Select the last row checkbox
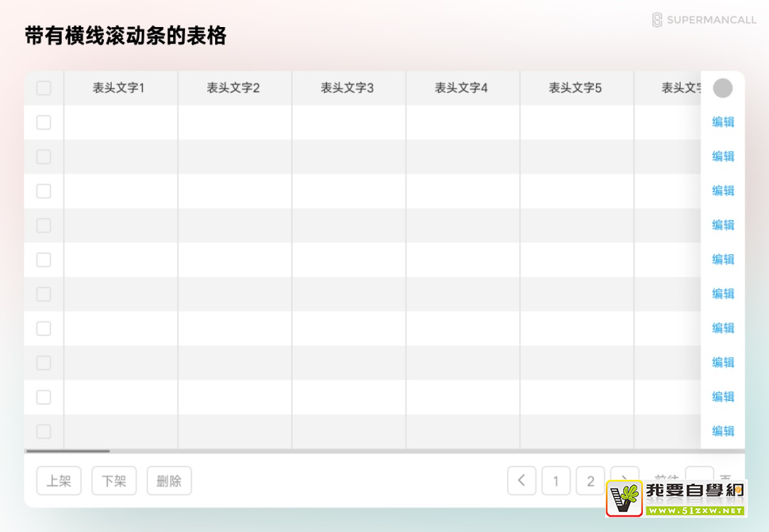 (43, 432)
